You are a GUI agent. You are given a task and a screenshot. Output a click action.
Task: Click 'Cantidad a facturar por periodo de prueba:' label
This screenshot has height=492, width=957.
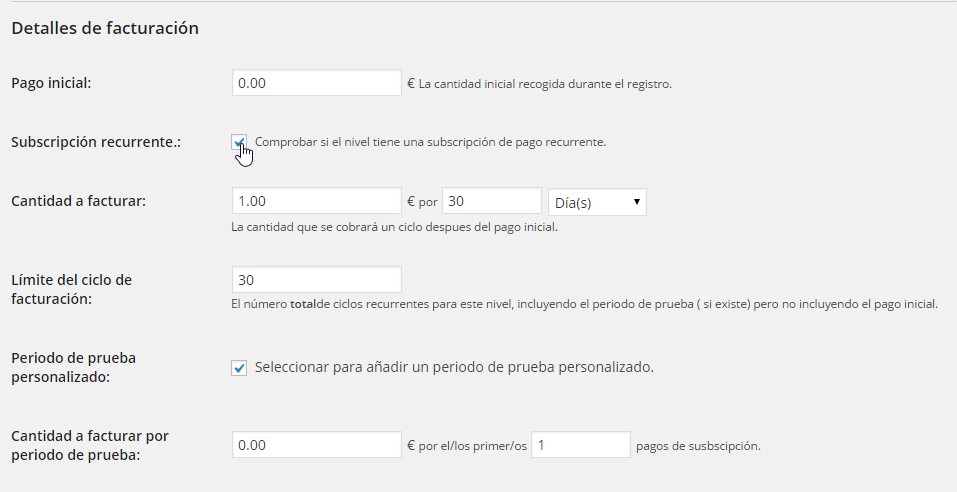[90, 445]
